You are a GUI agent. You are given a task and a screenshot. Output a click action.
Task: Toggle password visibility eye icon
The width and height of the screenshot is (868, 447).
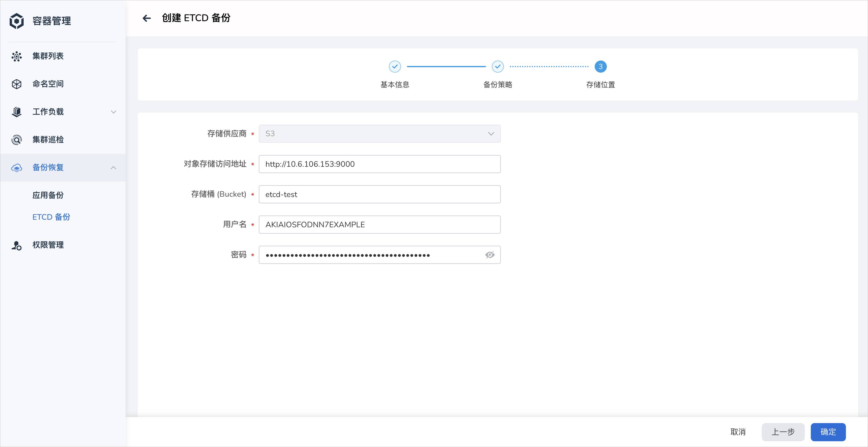[x=490, y=255]
